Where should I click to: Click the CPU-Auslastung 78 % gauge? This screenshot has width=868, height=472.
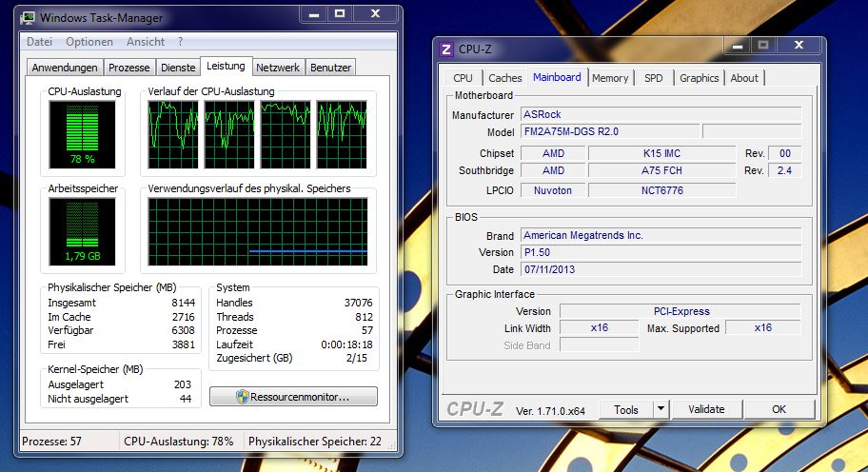point(83,134)
